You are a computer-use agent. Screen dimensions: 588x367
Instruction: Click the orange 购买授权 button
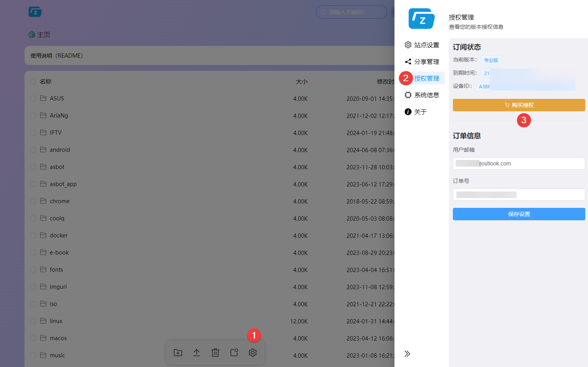[519, 105]
